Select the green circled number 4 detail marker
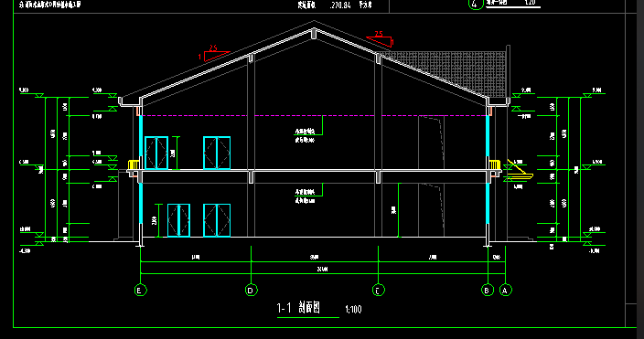Screen dimensions: 644x339 pyautogui.click(x=475, y=4)
